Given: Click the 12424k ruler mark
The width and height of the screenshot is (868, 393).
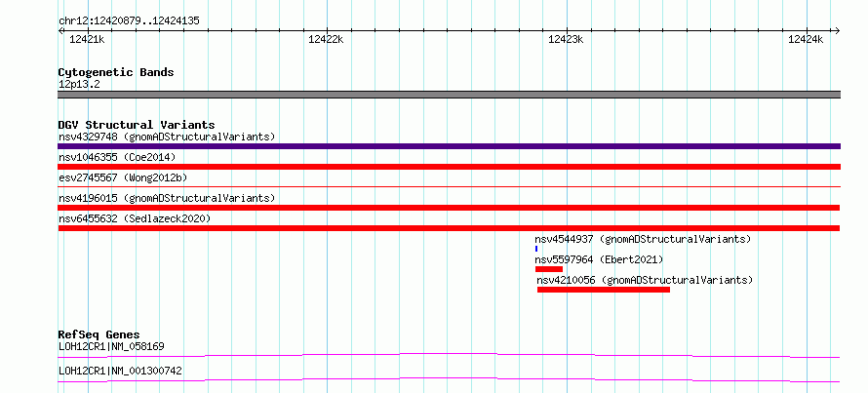Looking at the screenshot, I should 806,39.
